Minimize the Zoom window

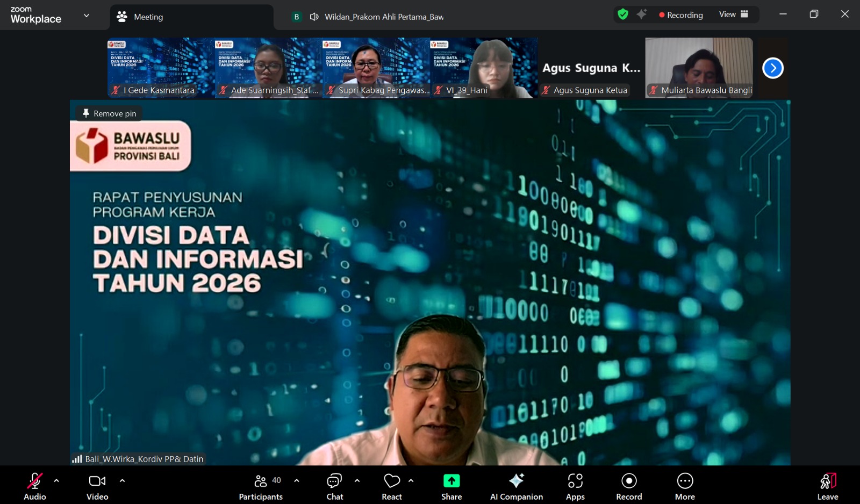[x=783, y=15]
